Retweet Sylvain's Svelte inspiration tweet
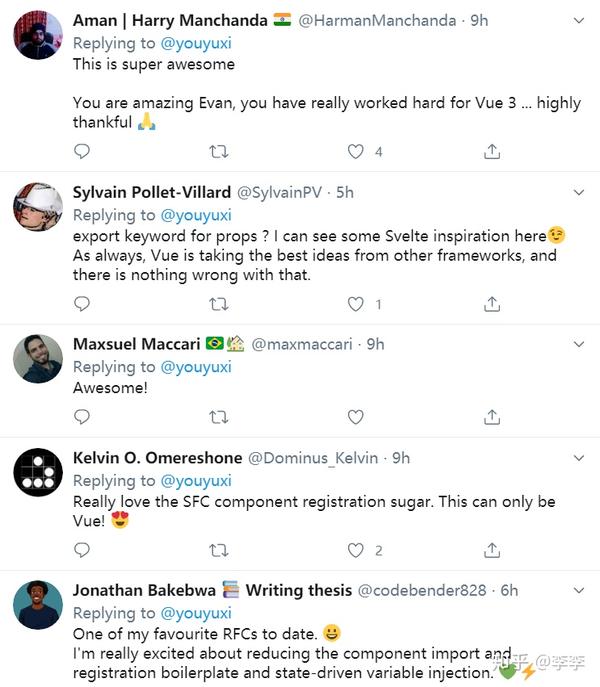The width and height of the screenshot is (600, 687). pyautogui.click(x=218, y=303)
